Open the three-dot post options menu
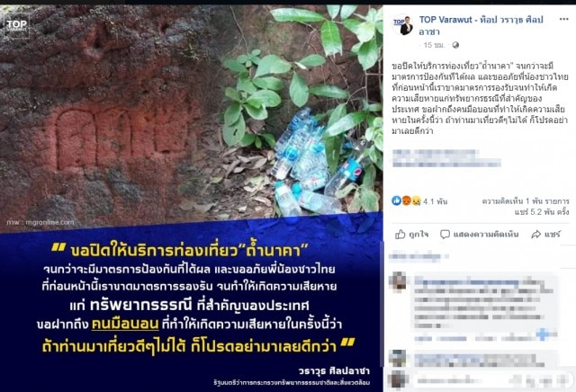 point(563,20)
